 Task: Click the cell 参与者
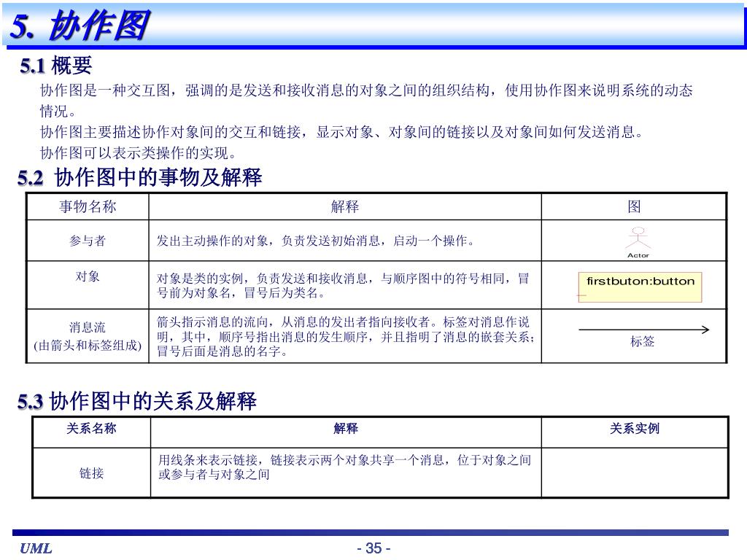coord(88,241)
